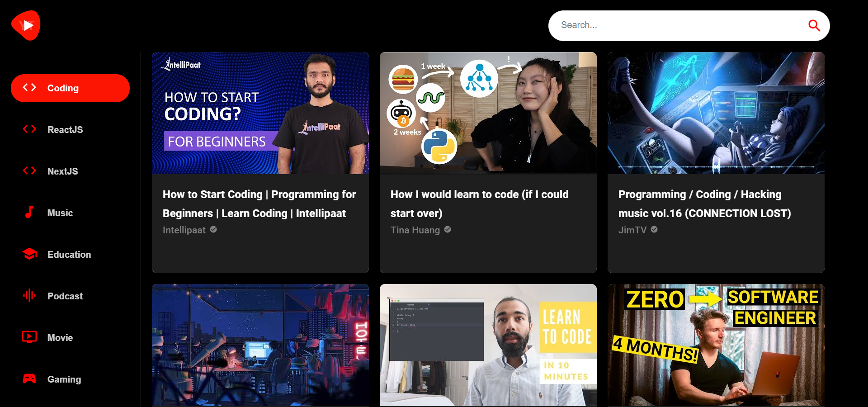Click the music note icon in sidebar
Viewport: 868px width, 407px height.
(x=29, y=213)
